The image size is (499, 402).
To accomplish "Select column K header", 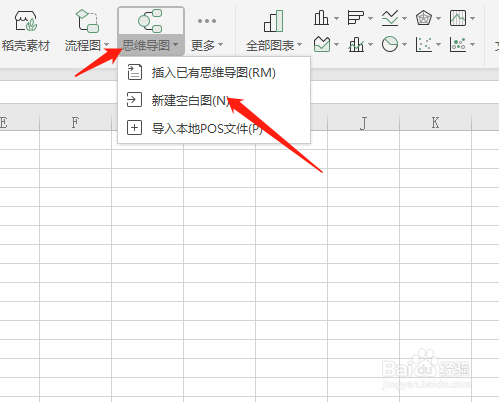I will 435,123.
